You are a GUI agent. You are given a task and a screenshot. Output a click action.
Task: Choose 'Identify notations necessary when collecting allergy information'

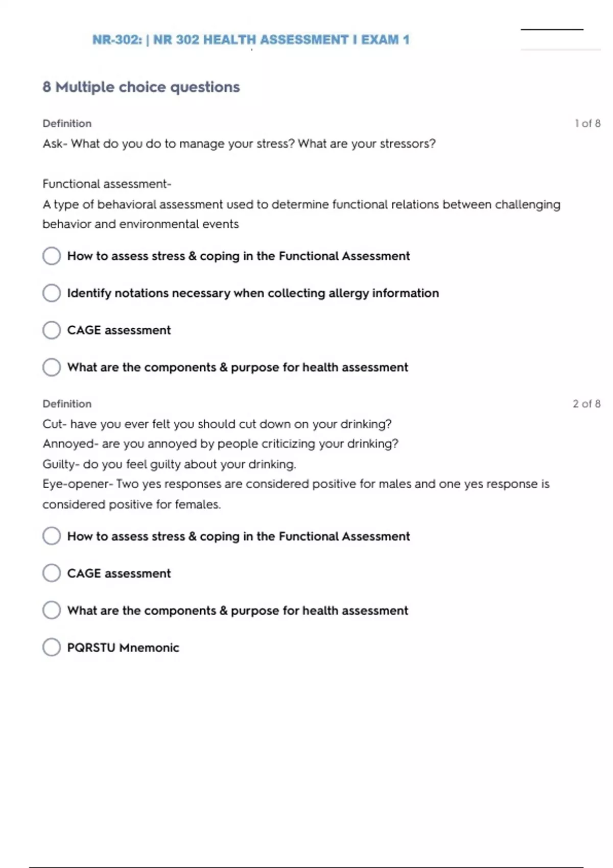pyautogui.click(x=52, y=293)
